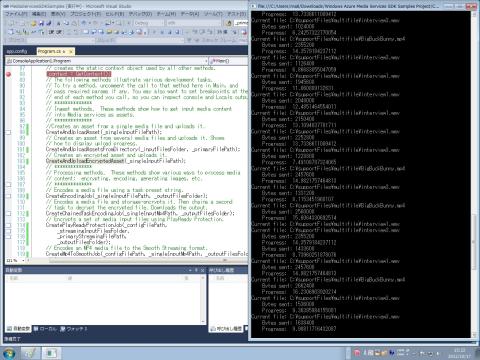The image size is (480, 360).
Task: Click the console application taskbar button
Action: pyautogui.click(x=52, y=353)
